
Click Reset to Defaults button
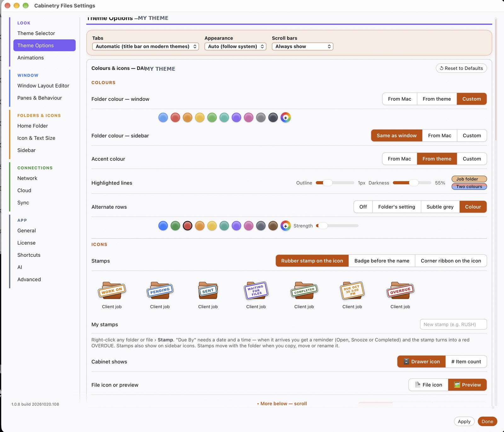point(461,68)
